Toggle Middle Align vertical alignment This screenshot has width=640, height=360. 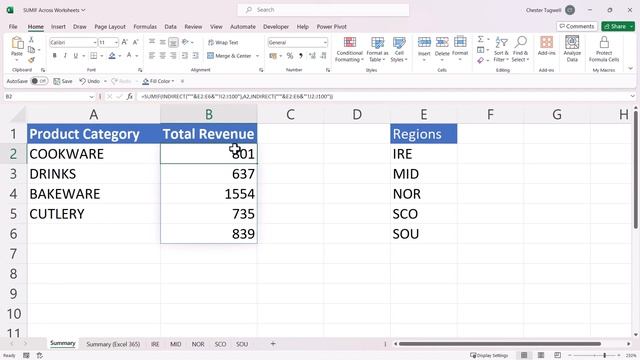point(162,42)
